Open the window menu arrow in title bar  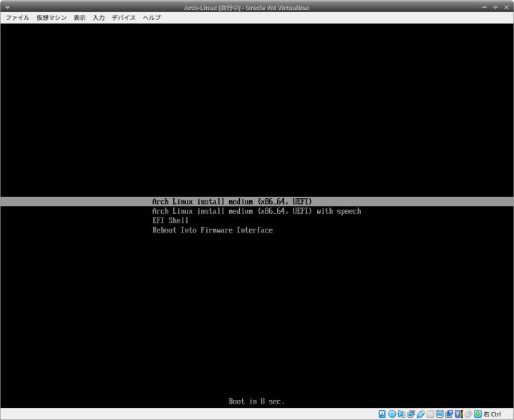(x=7, y=7)
